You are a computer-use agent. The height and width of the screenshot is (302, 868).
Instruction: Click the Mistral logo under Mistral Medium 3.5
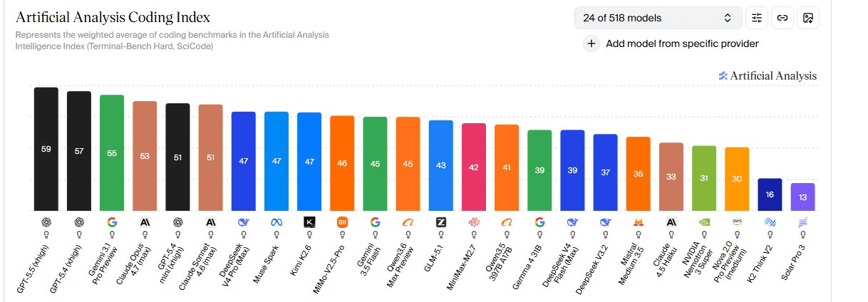638,222
